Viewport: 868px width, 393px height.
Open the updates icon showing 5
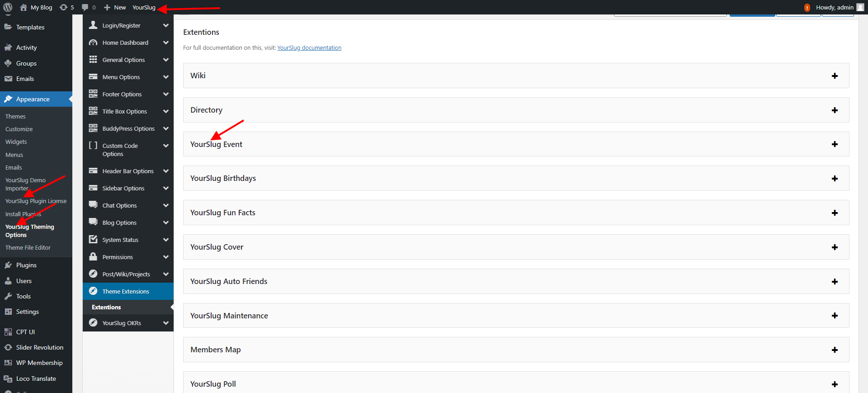pos(64,7)
